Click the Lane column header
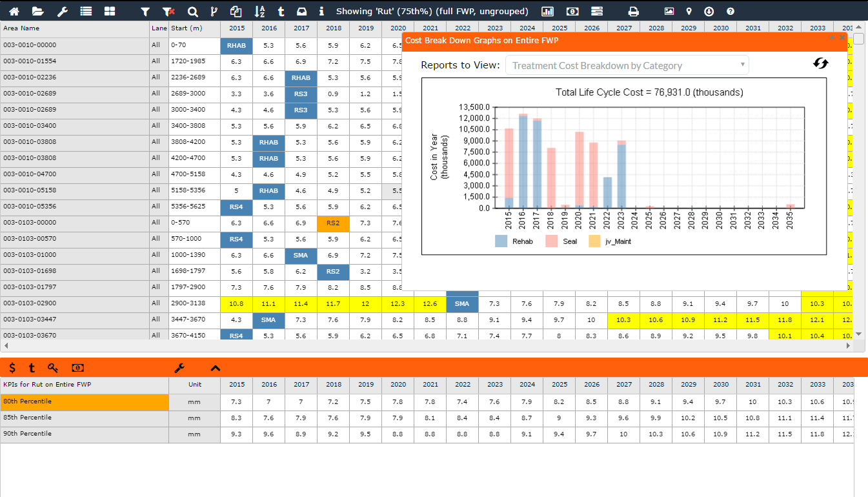The height and width of the screenshot is (497, 868). point(159,28)
